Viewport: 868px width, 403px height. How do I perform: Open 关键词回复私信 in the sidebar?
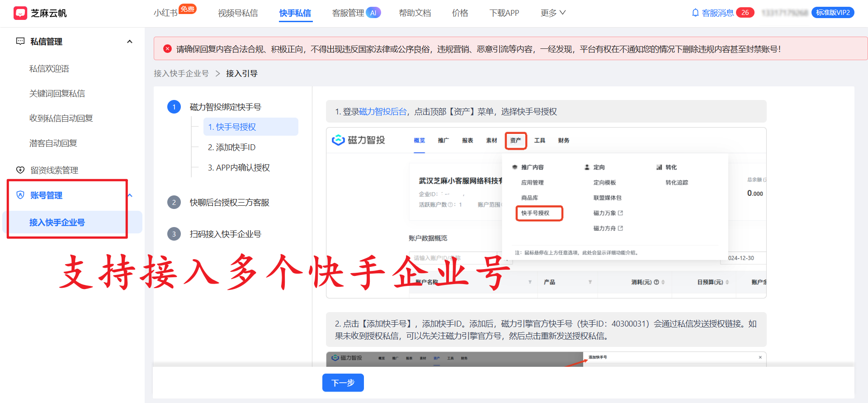pyautogui.click(x=57, y=94)
